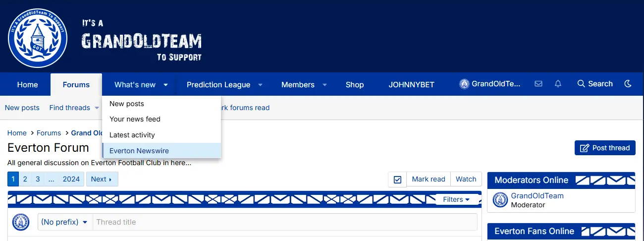Tick the select-threads checkbox icon
The width and height of the screenshot is (644, 241).
pyautogui.click(x=397, y=180)
